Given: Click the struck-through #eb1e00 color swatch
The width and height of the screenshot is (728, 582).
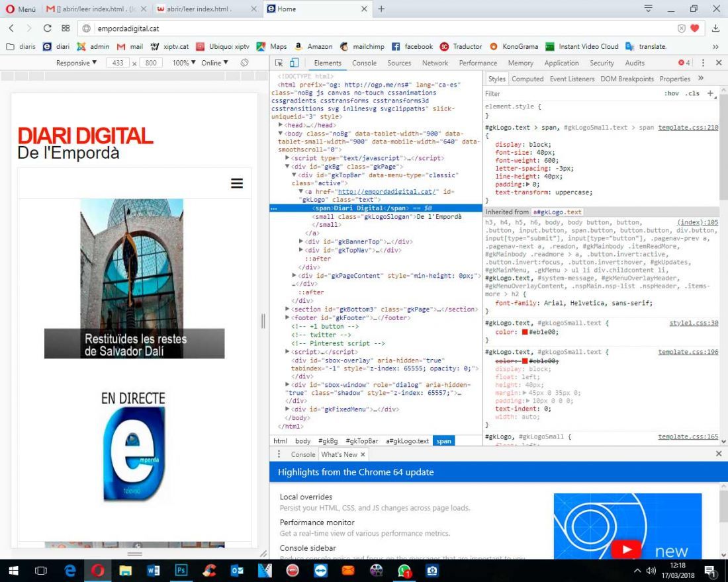Looking at the screenshot, I should [x=525, y=360].
